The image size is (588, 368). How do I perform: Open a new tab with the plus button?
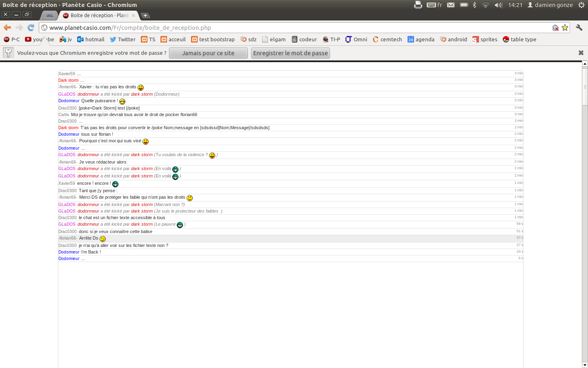pos(145,16)
